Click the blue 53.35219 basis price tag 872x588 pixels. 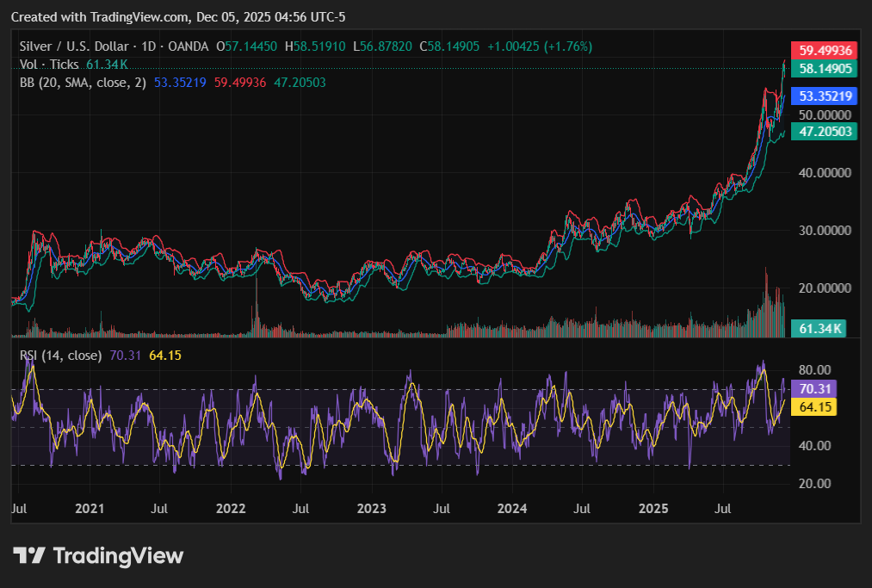(825, 96)
